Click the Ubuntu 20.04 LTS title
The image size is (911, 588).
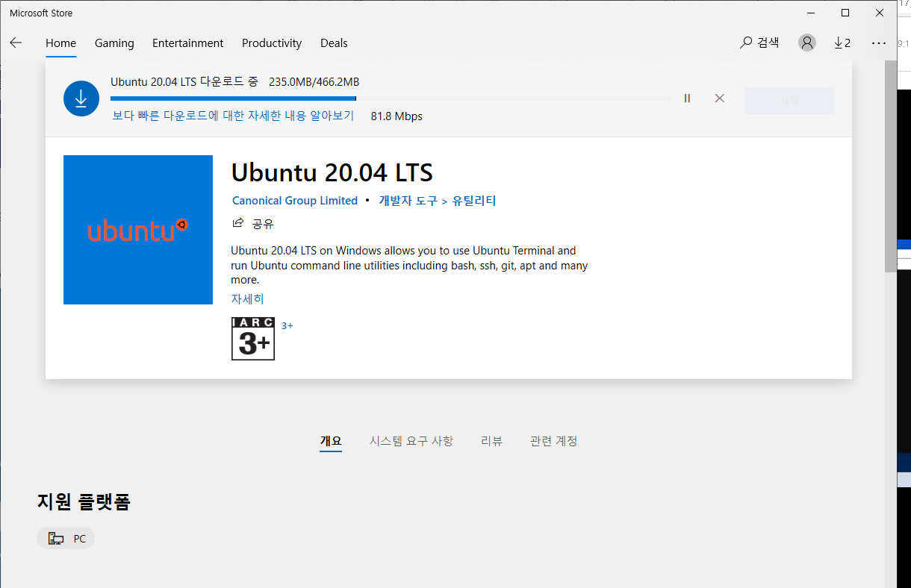coord(332,172)
